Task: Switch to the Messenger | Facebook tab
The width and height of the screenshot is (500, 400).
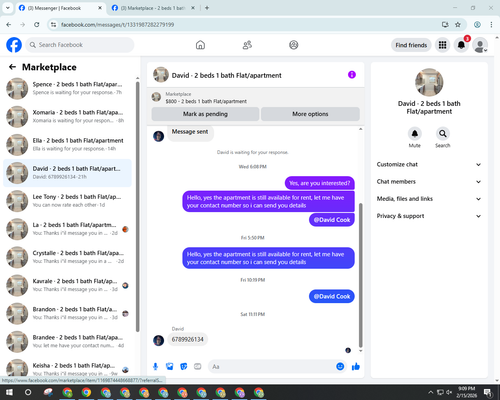Action: (x=60, y=8)
